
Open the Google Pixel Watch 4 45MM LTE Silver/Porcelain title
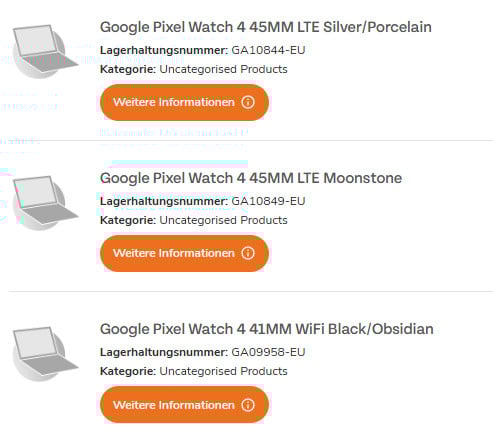click(266, 27)
